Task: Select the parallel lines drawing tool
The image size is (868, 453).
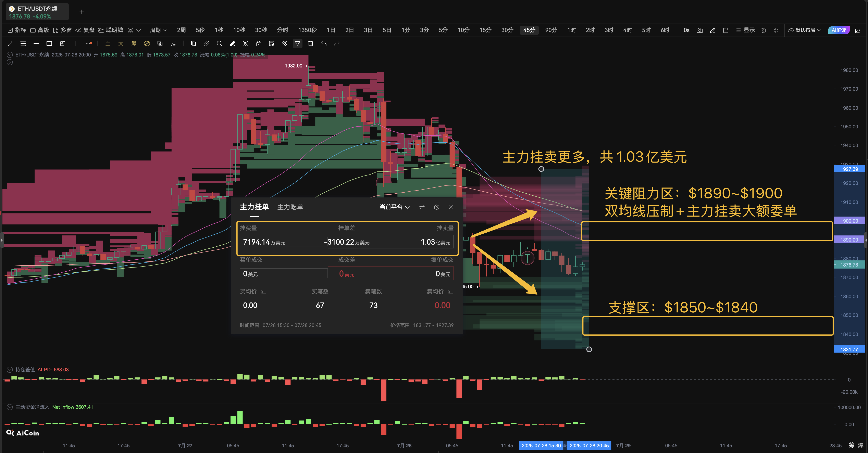Action: tap(23, 43)
